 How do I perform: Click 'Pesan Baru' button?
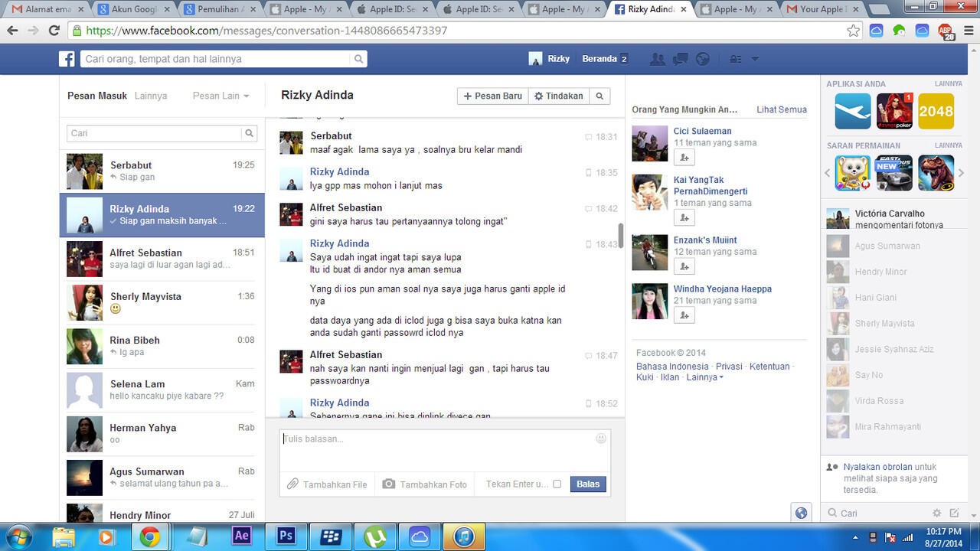[493, 96]
